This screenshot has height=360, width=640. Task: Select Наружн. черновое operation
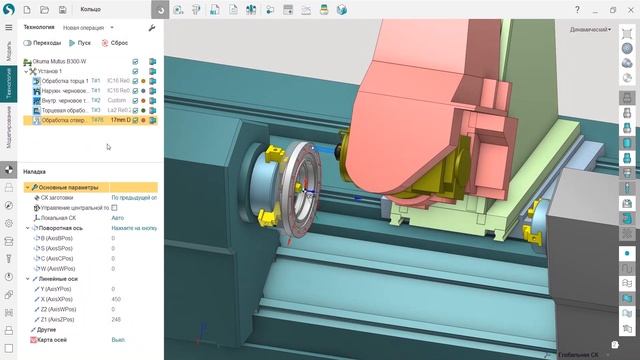point(64,91)
